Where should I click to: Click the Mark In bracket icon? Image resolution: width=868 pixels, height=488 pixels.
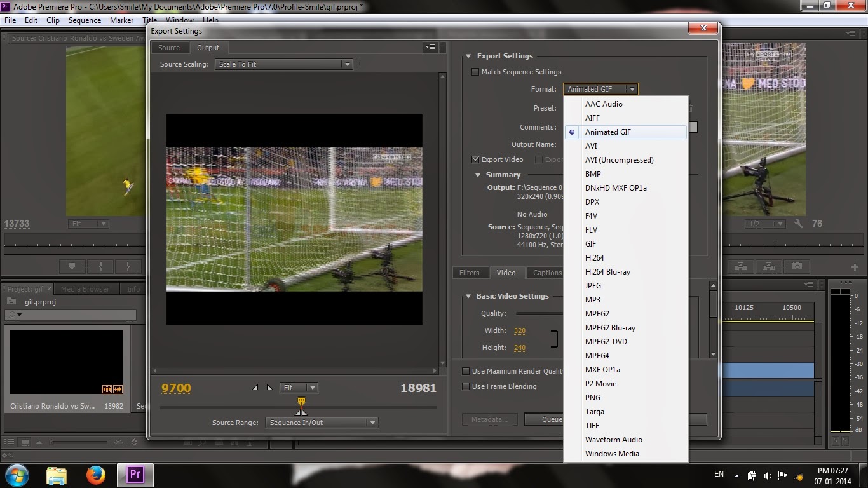[x=100, y=266]
